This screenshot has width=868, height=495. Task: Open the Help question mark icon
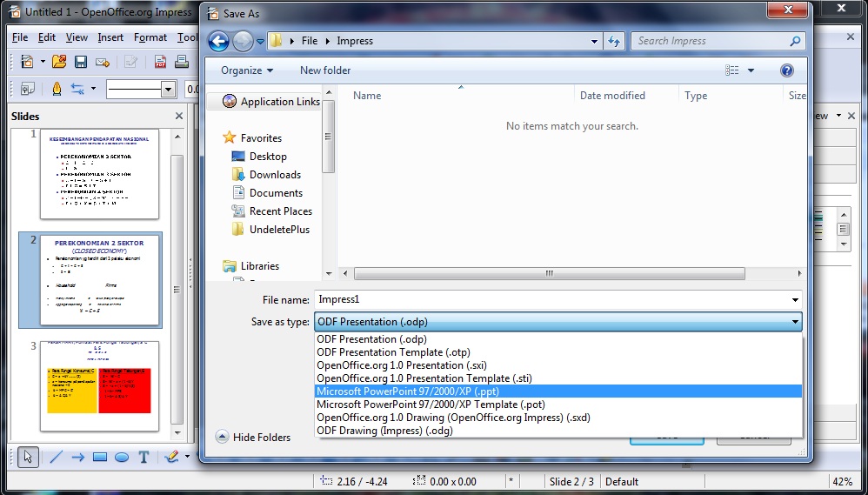786,70
